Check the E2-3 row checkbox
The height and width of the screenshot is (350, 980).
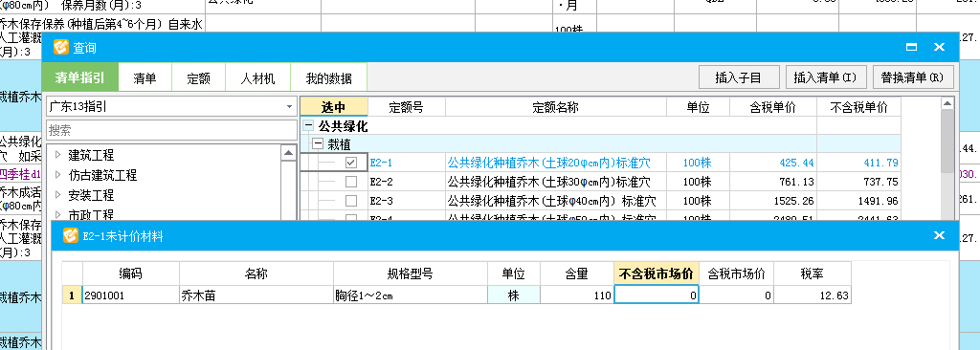tap(351, 201)
